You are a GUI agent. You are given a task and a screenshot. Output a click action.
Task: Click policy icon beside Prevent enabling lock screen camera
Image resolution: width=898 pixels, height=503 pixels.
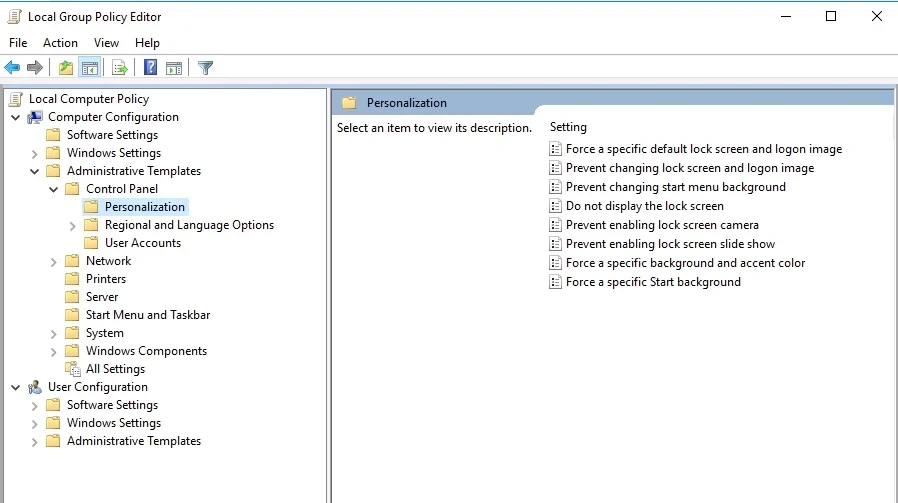(x=555, y=225)
